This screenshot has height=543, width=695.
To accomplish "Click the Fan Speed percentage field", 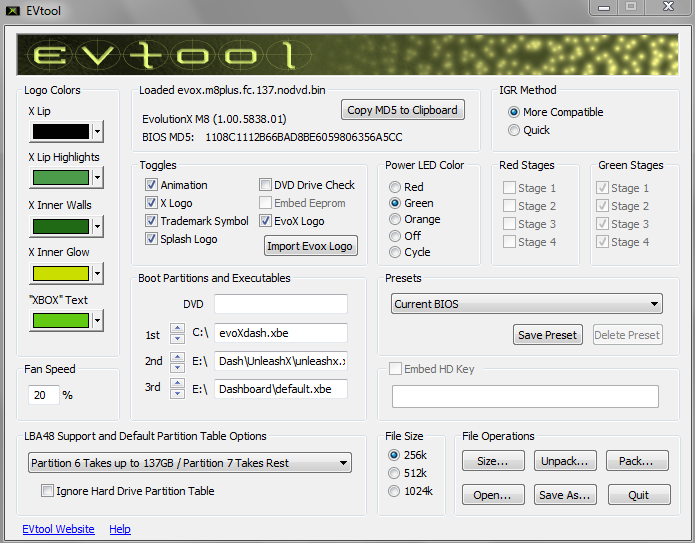I will (x=44, y=395).
